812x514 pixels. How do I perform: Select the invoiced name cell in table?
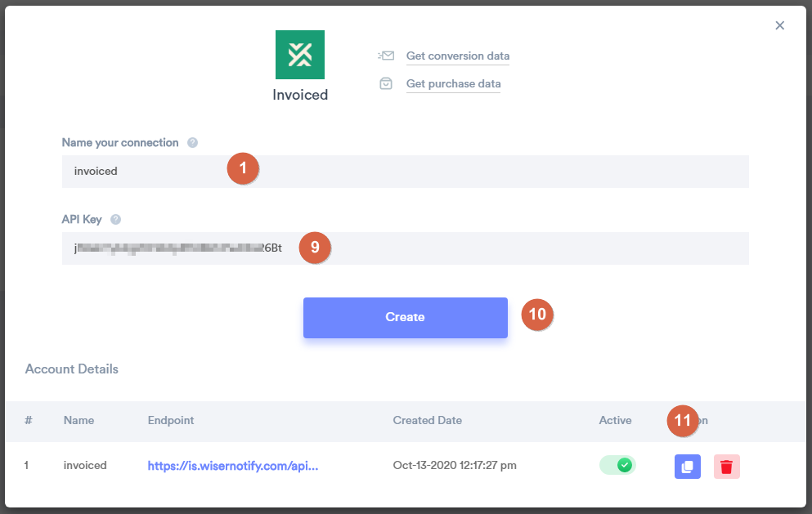[85, 465]
